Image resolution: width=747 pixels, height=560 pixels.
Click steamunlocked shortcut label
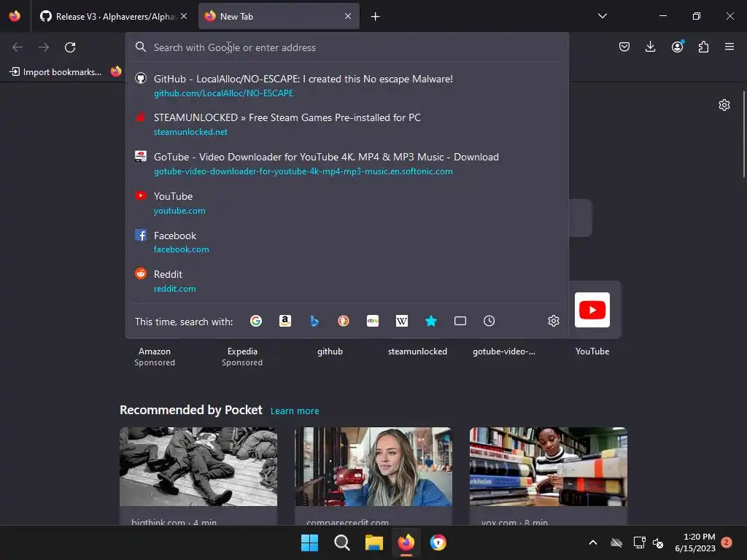417,351
